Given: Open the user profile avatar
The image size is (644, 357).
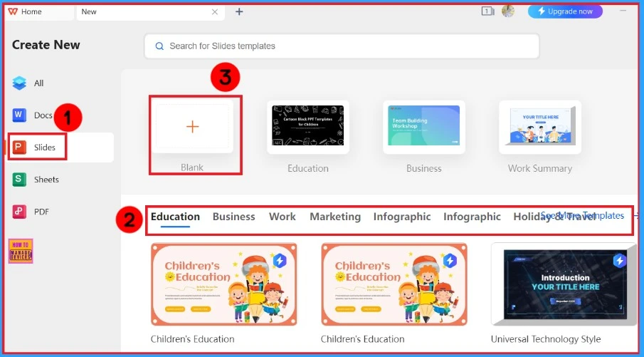Looking at the screenshot, I should pos(508,11).
